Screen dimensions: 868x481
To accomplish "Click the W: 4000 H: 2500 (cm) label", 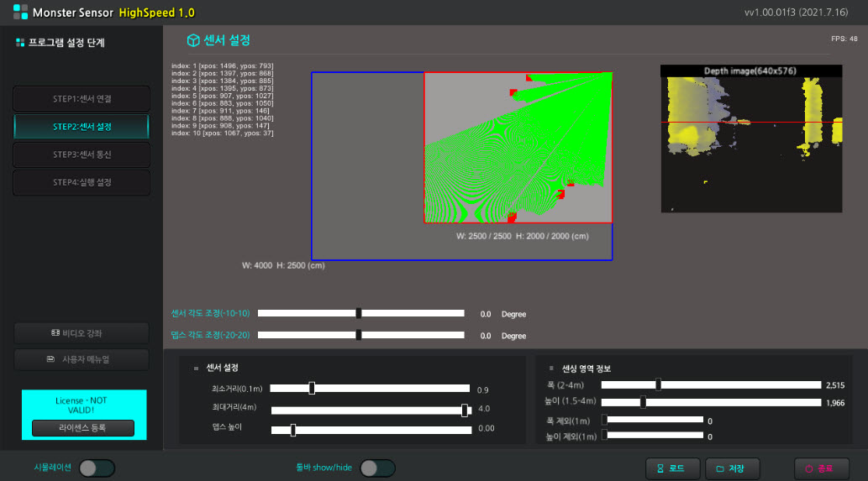I will (283, 265).
